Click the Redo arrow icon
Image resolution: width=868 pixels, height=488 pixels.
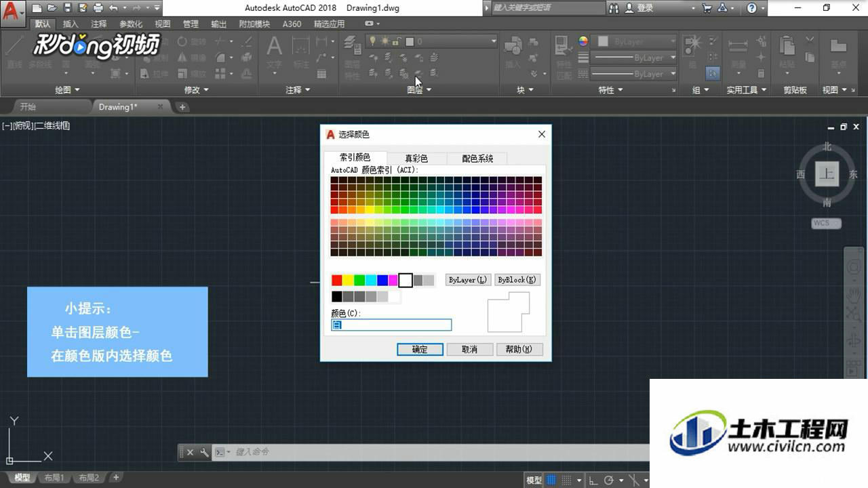pos(138,8)
